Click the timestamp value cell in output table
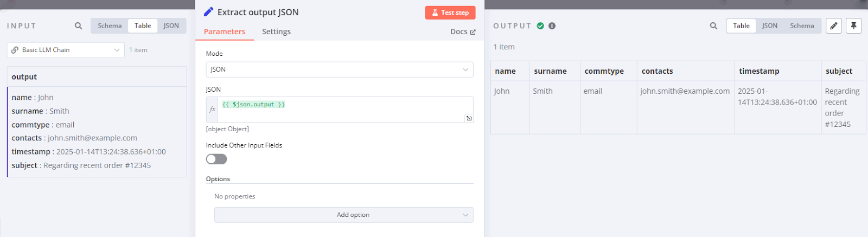 pyautogui.click(x=777, y=107)
